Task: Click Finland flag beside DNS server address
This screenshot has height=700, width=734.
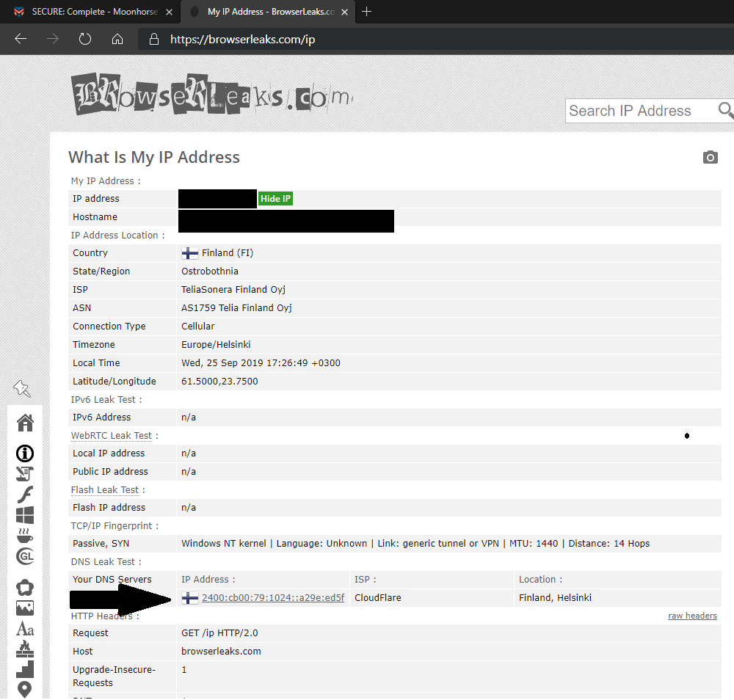Action: click(x=189, y=598)
